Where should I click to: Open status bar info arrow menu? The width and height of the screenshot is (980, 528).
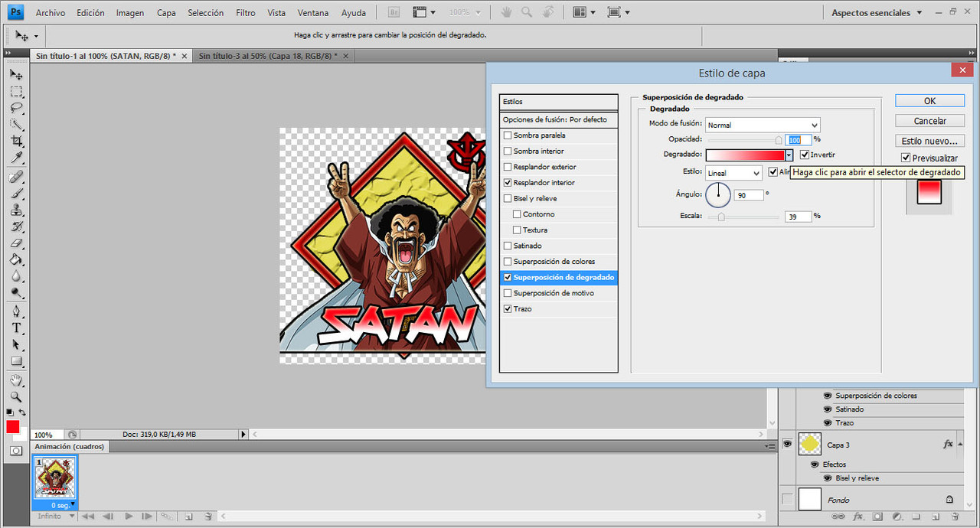243,434
